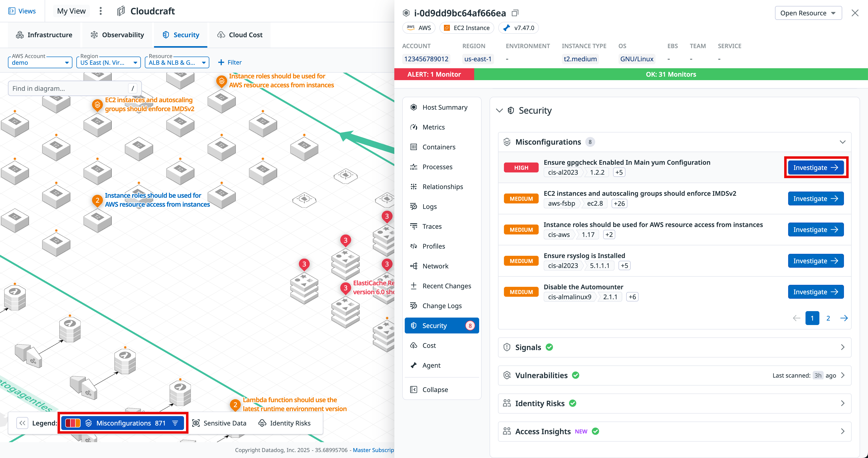Open Agent section icon
Viewport: 868px width, 458px height.
coord(413,365)
